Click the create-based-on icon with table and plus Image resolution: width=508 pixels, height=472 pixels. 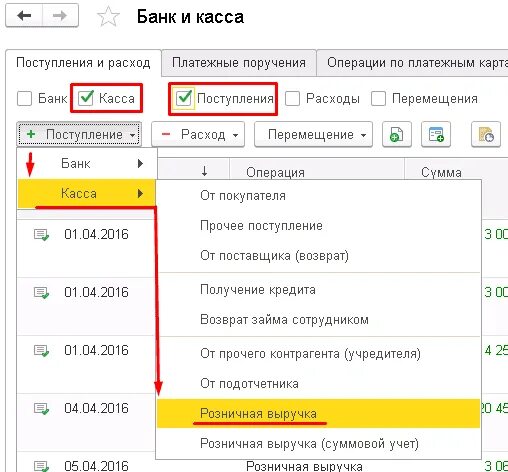point(436,135)
